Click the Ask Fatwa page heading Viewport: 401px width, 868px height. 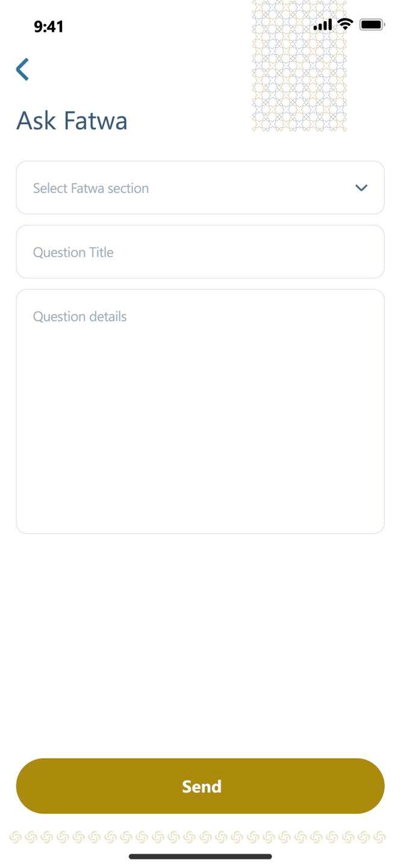pos(72,120)
